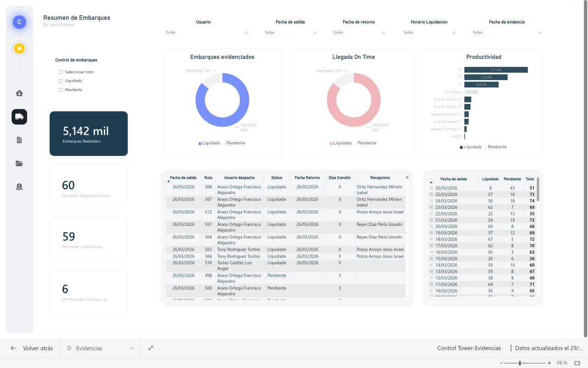This screenshot has height=368, width=588.
Task: Expand the Fecha de retorno dropdown
Action: coord(359,33)
